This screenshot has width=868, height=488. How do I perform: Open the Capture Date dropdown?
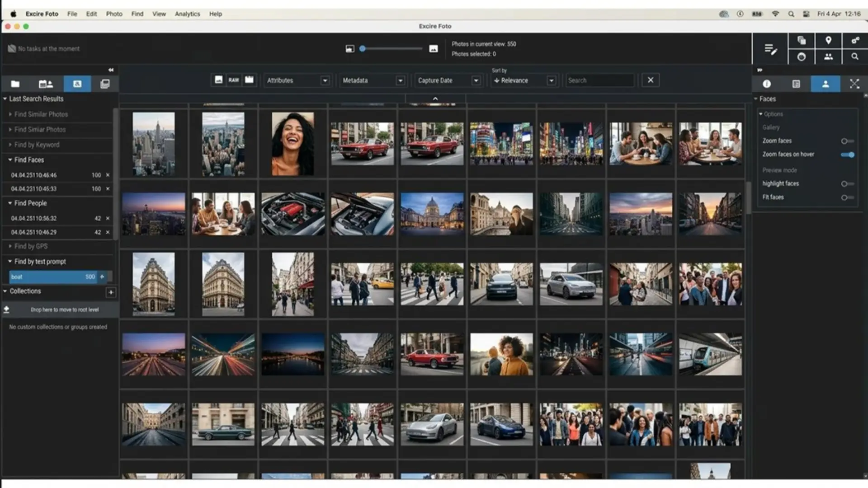click(x=448, y=80)
